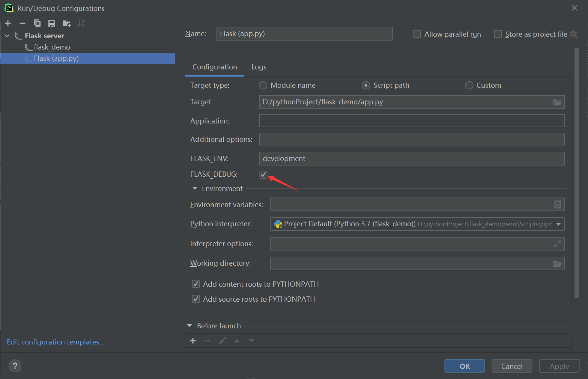Browse for Target script path

[x=557, y=102]
